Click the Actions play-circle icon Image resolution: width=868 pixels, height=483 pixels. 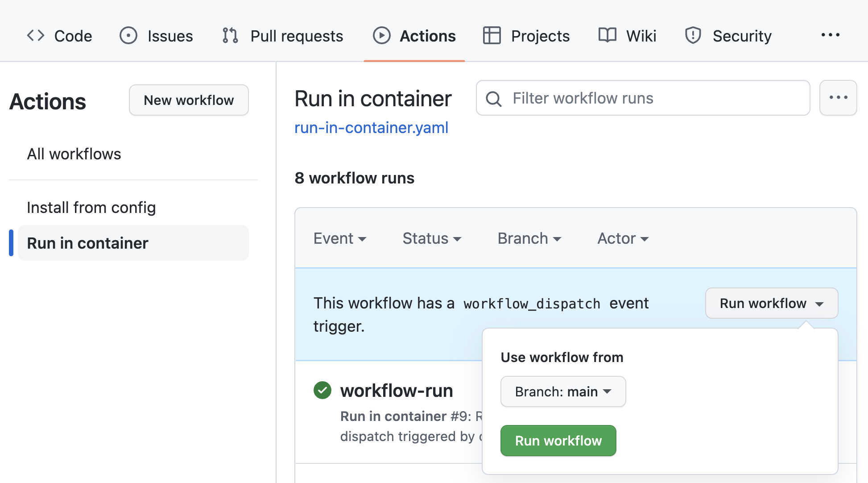point(382,35)
